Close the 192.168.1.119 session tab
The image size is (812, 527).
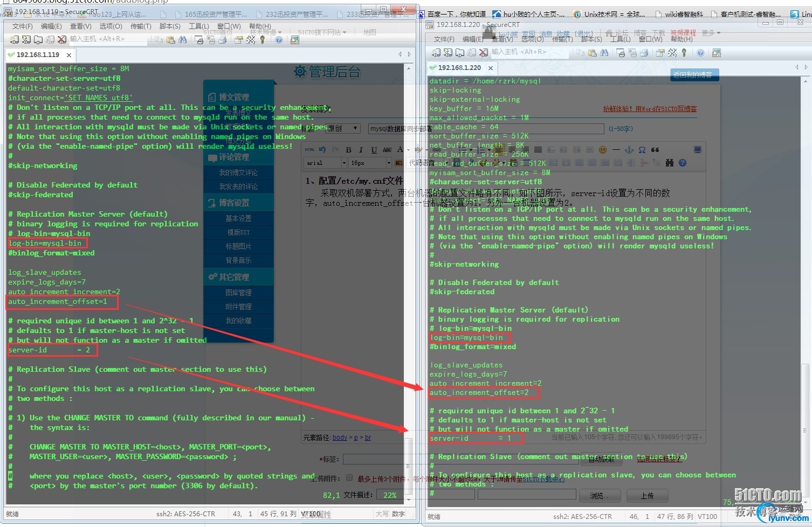pos(69,55)
